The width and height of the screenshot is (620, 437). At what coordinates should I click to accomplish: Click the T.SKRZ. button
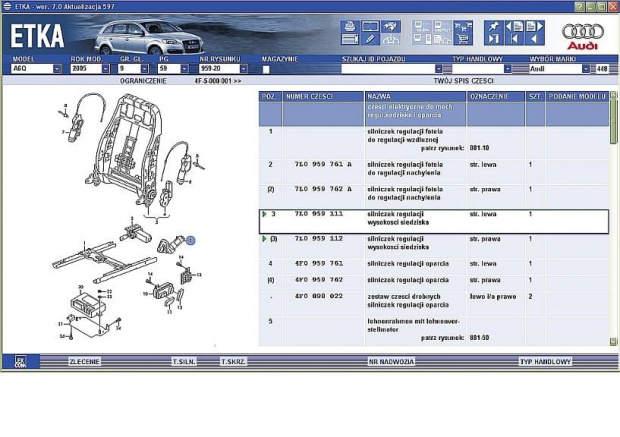pyautogui.click(x=233, y=361)
